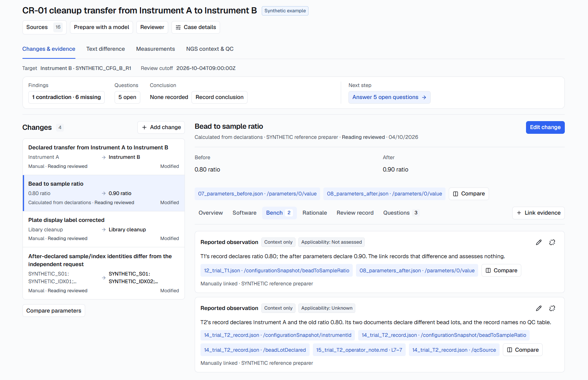Image resolution: width=588 pixels, height=380 pixels.
Task: Open 14_trial_T2_record.json beadLotDeclared link
Action: (x=255, y=350)
